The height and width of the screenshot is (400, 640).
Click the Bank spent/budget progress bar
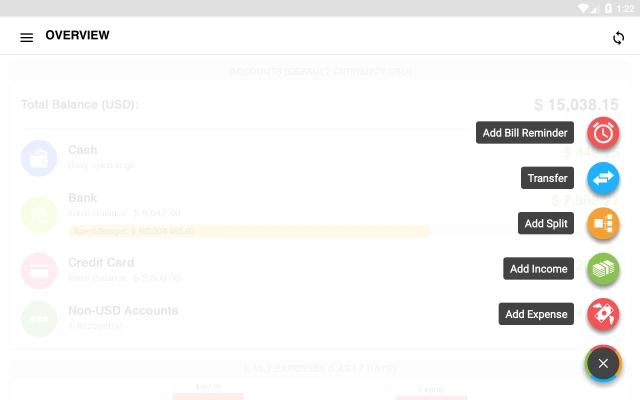(249, 231)
